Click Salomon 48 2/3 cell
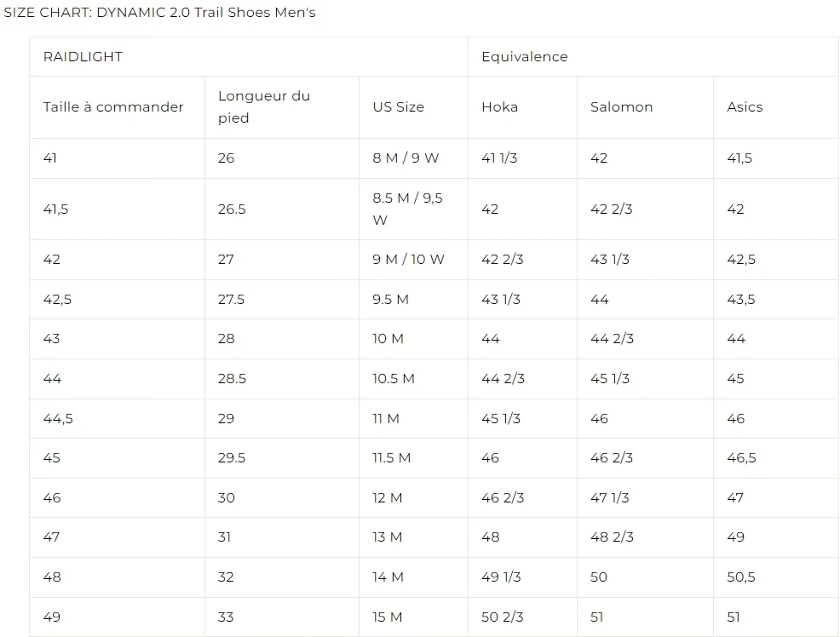 pyautogui.click(x=612, y=537)
